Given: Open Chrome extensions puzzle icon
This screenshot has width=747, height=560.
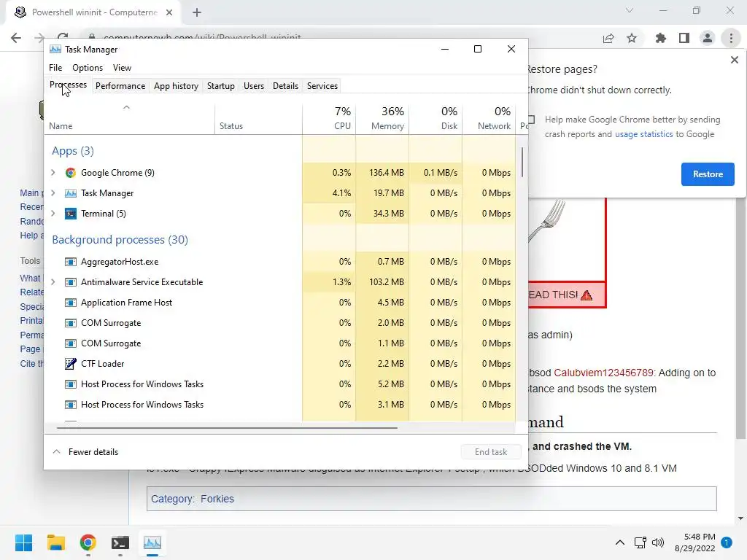Looking at the screenshot, I should click(660, 38).
